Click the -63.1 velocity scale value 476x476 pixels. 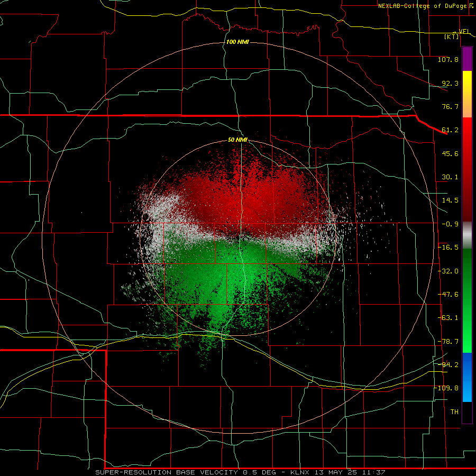pos(448,318)
